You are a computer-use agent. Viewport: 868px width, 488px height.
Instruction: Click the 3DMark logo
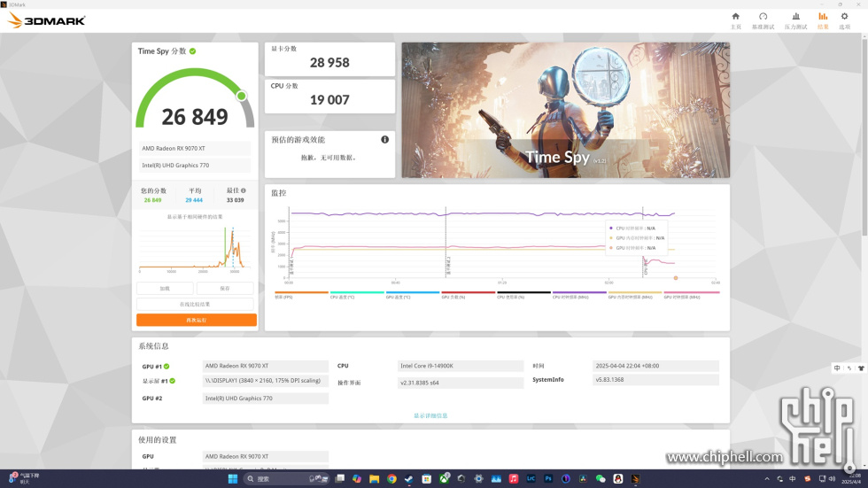coord(46,20)
